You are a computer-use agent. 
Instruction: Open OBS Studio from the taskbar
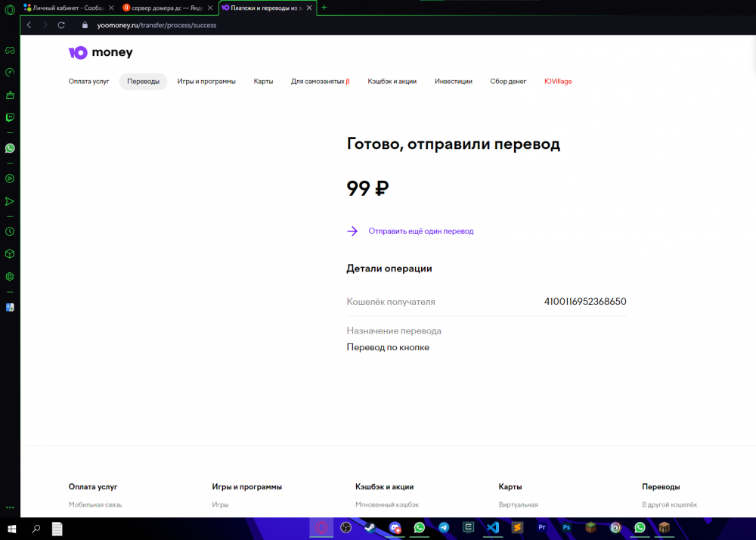345,528
